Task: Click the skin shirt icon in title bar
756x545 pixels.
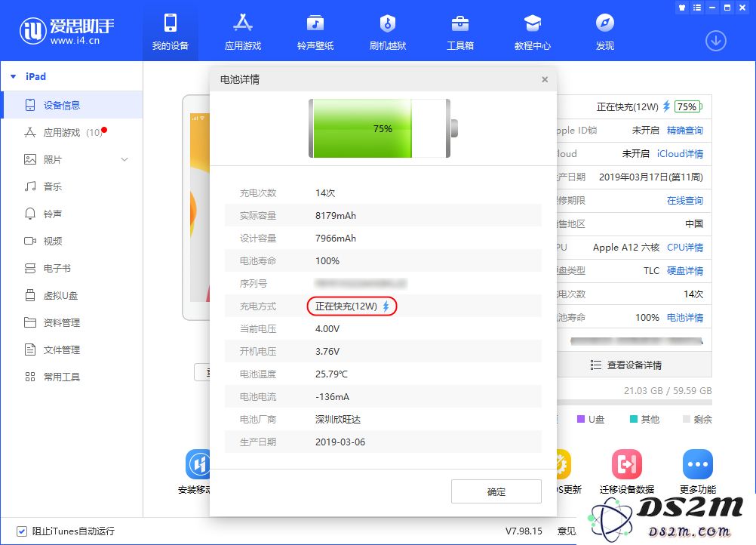Action: click(x=682, y=8)
